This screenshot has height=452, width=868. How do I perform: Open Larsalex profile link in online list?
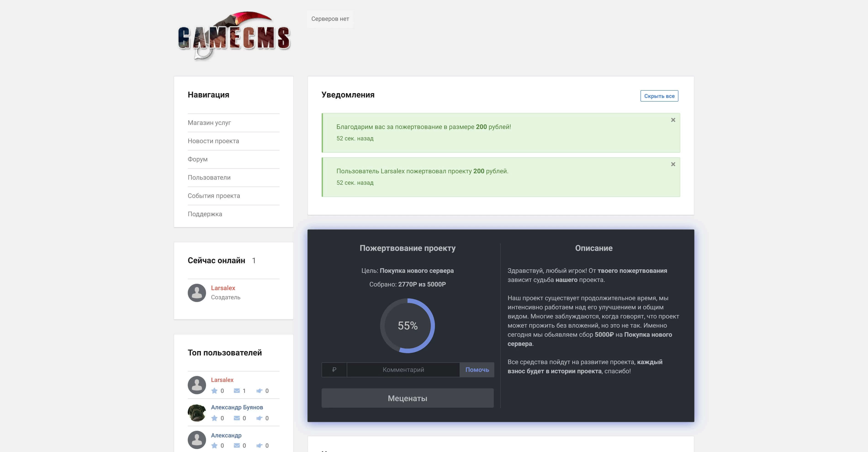point(223,288)
